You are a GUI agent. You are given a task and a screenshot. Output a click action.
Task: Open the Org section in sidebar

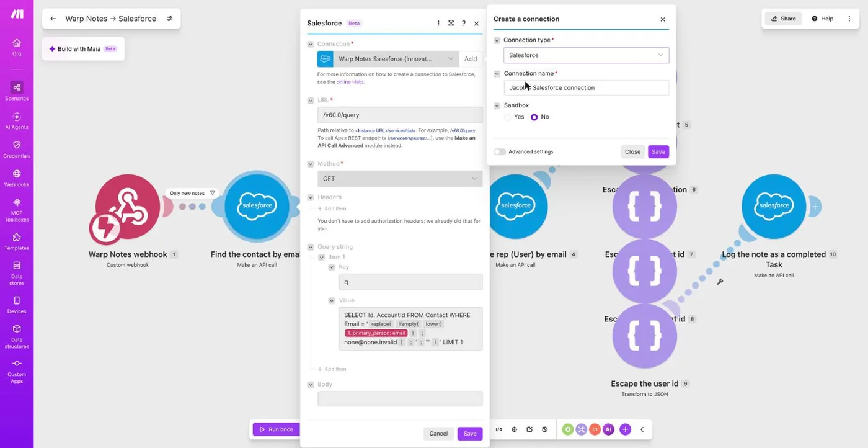coord(17,47)
